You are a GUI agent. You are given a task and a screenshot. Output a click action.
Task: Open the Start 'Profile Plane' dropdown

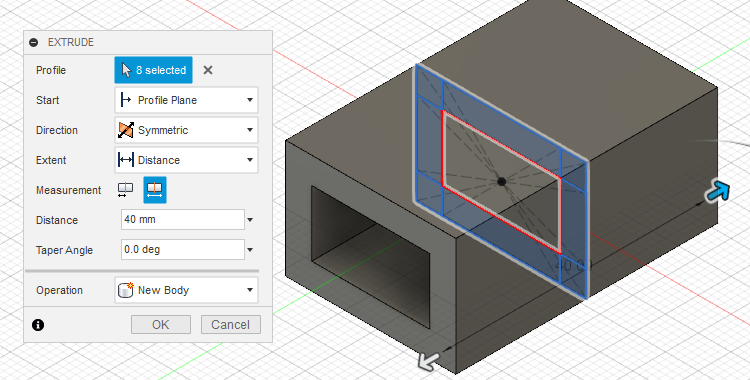(187, 100)
